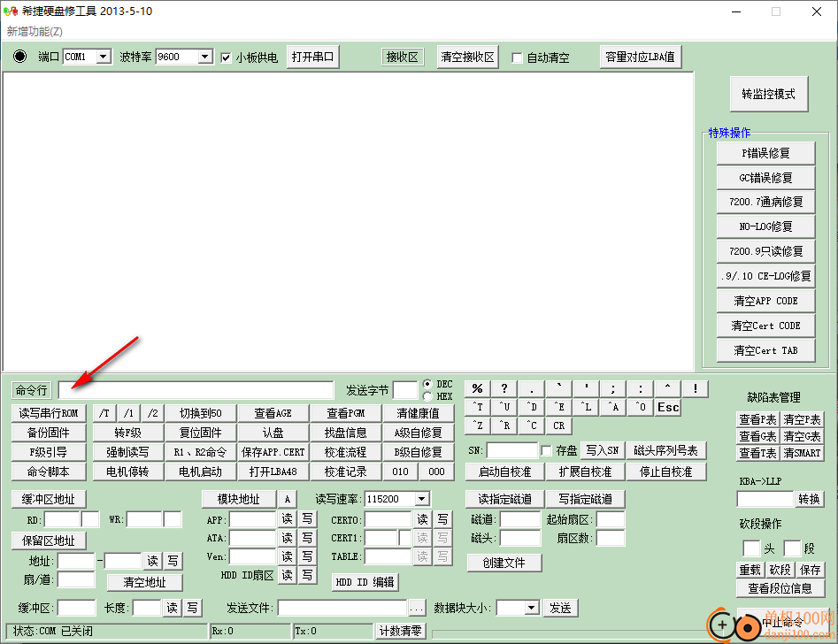Check the 存盘 checkbox

coord(546,450)
